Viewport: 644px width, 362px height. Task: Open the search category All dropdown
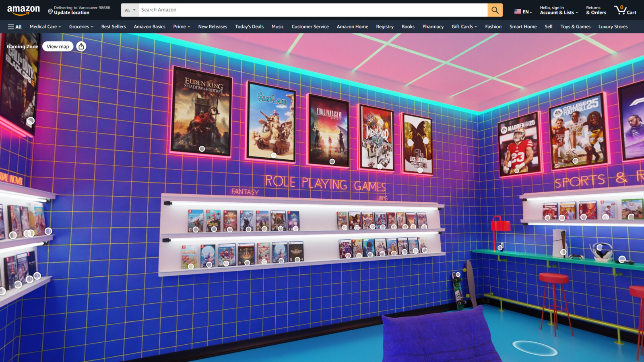pos(130,10)
